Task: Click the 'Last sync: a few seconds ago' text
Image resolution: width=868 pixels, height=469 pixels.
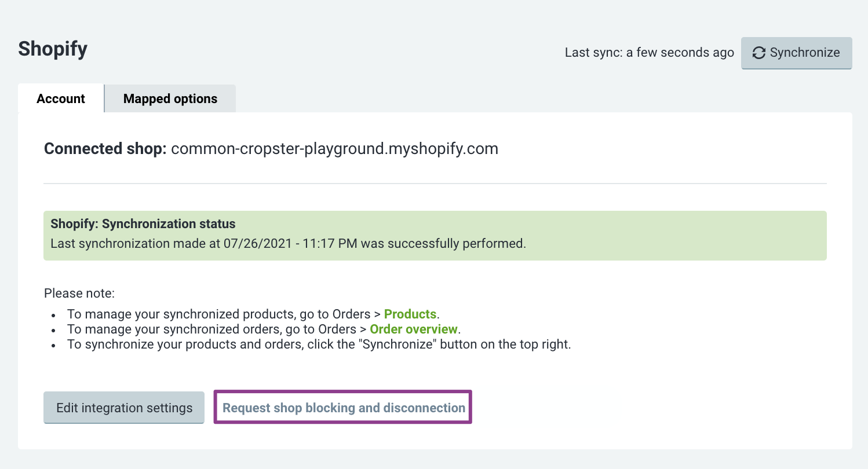Action: click(x=650, y=53)
